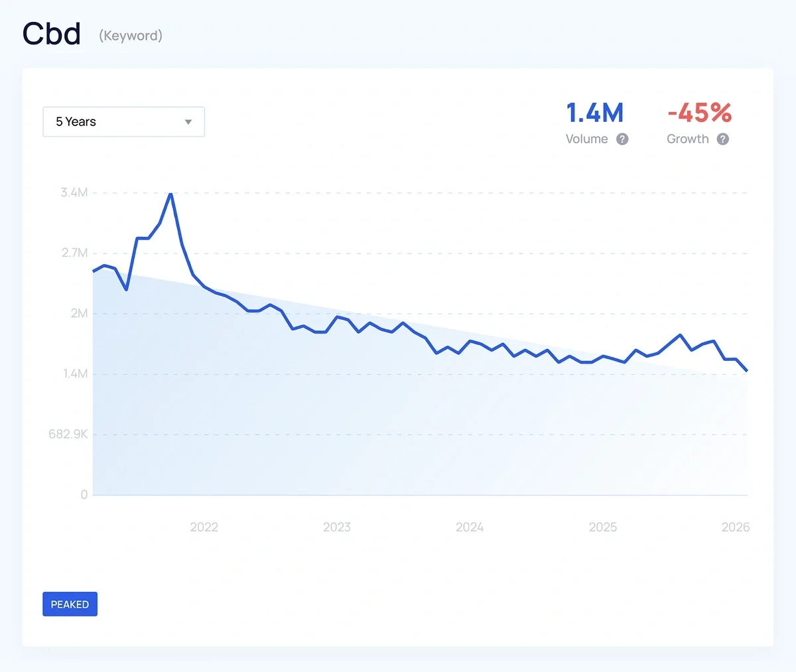Select the dropdown chevron arrow icon

188,122
